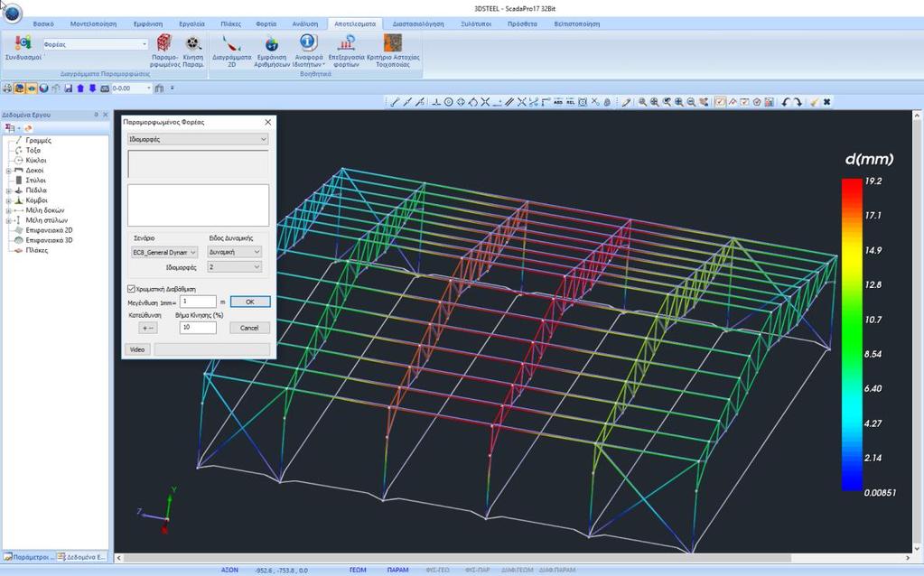Start Κίνηση Παραμ. deformation animation

193,51
